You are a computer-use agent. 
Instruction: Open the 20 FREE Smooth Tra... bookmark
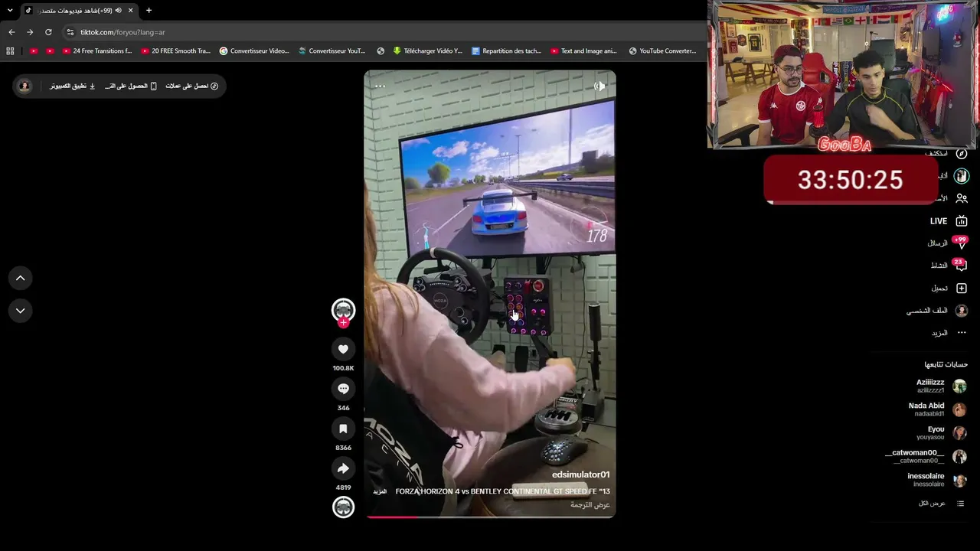pos(176,51)
